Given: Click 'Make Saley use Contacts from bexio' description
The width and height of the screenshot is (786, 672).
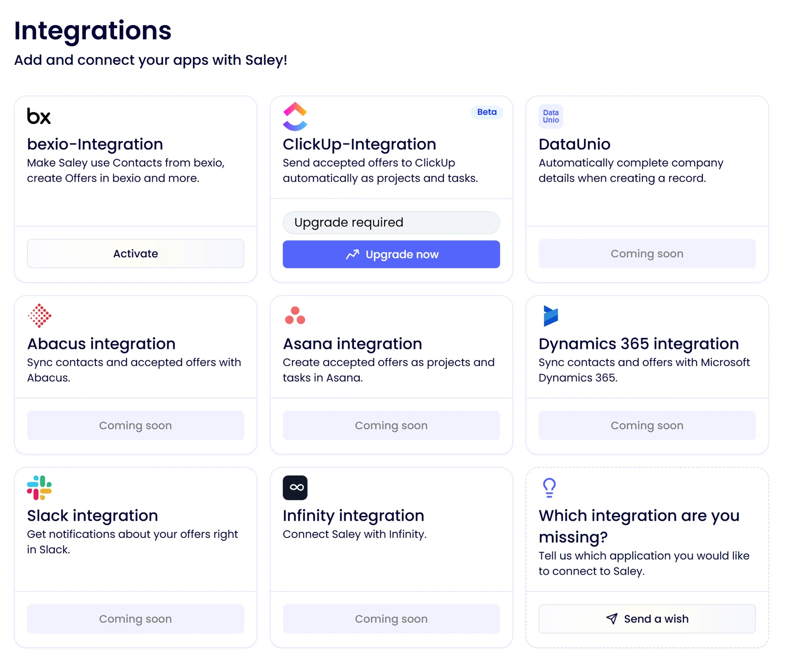Looking at the screenshot, I should [126, 170].
